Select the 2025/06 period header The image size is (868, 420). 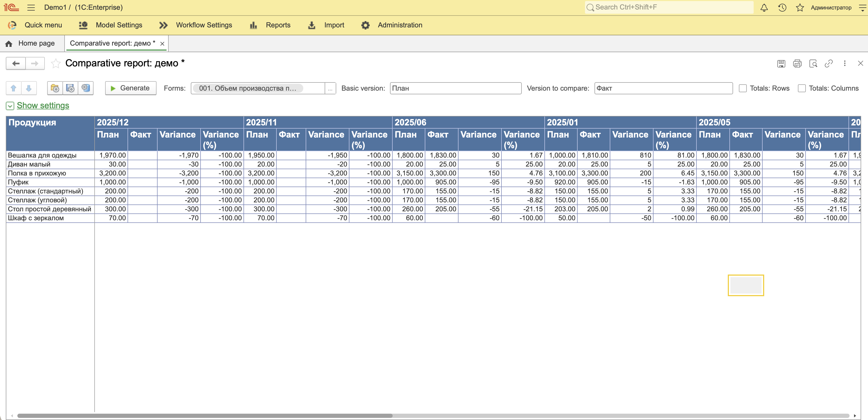(x=469, y=122)
